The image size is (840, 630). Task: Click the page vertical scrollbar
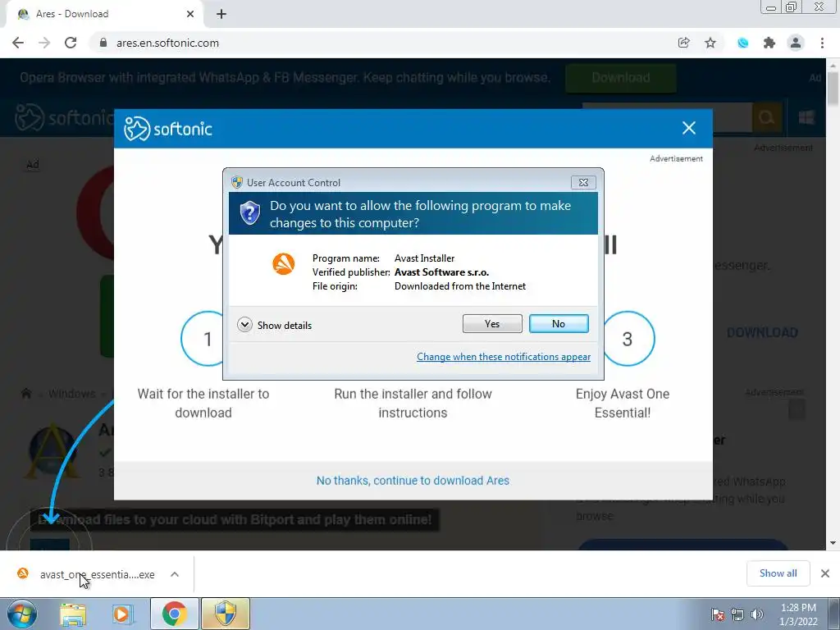point(833,89)
